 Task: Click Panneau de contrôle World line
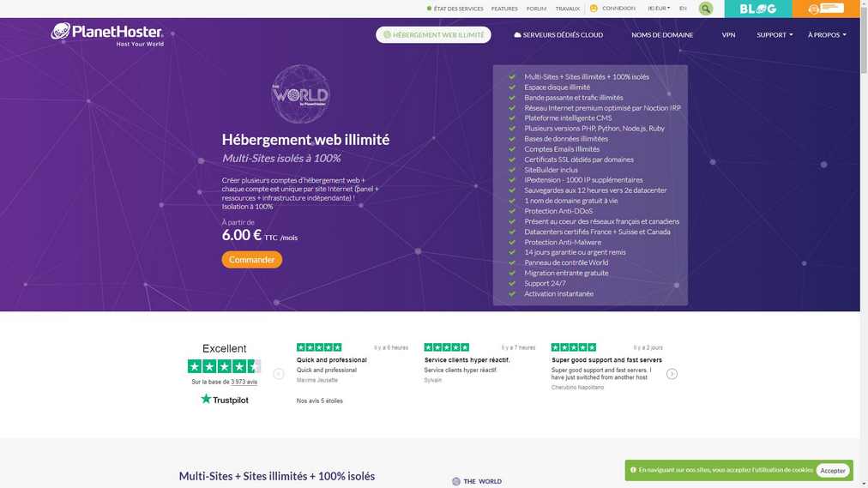[x=566, y=262]
